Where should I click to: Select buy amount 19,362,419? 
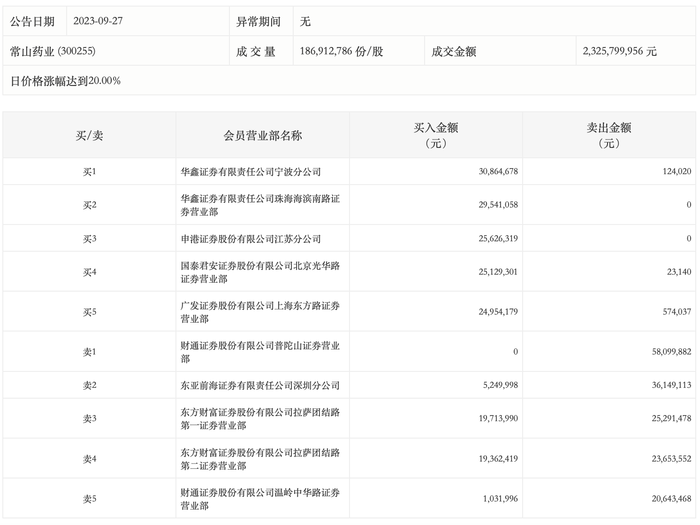click(498, 459)
